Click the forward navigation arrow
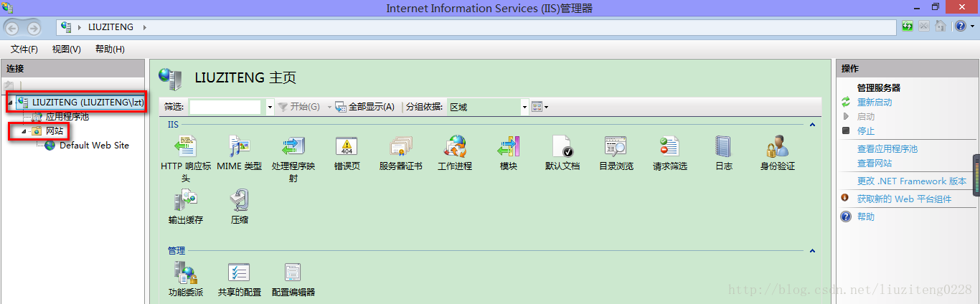The width and height of the screenshot is (980, 304). (34, 28)
